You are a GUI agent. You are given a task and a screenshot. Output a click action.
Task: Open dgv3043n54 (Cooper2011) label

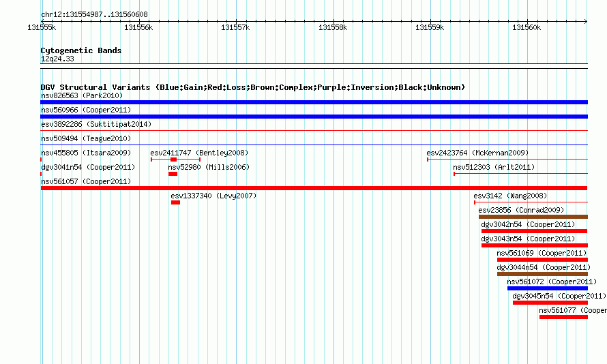[528, 239]
